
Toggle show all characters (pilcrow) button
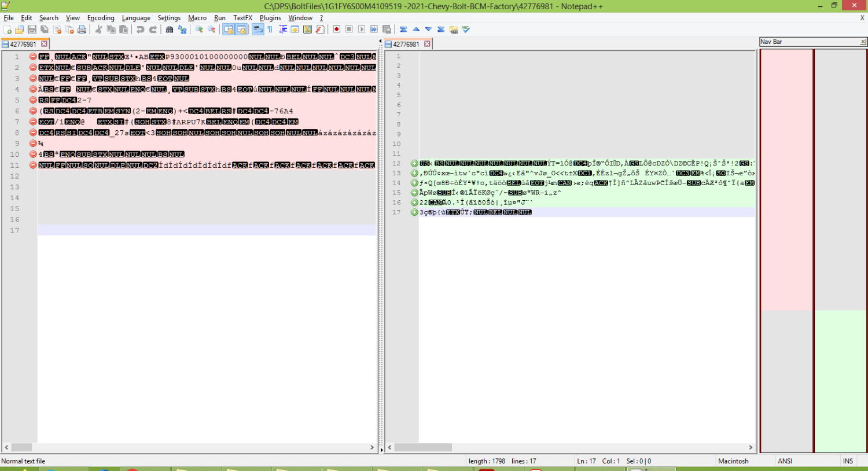(270, 30)
